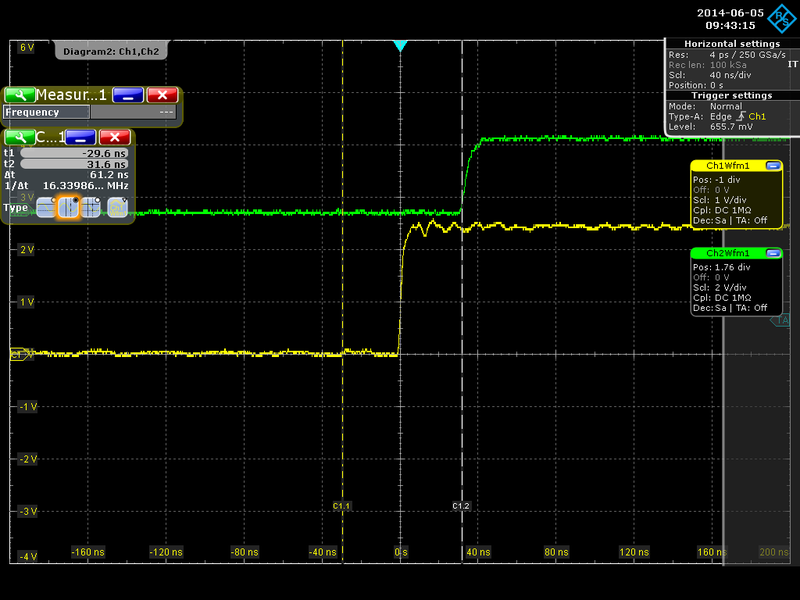Select the horizontal cursors type icon
The image size is (800, 600).
click(45, 208)
